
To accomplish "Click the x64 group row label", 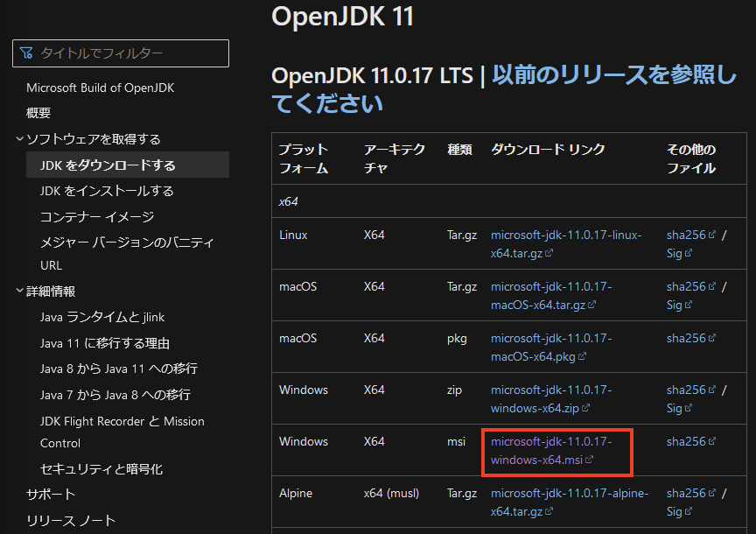I will coord(289,201).
